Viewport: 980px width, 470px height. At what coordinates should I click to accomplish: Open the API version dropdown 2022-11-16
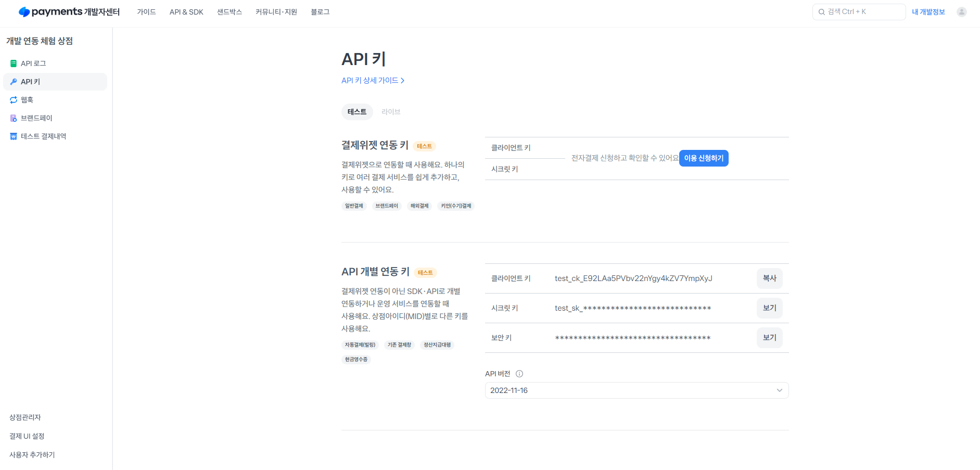pyautogui.click(x=637, y=390)
